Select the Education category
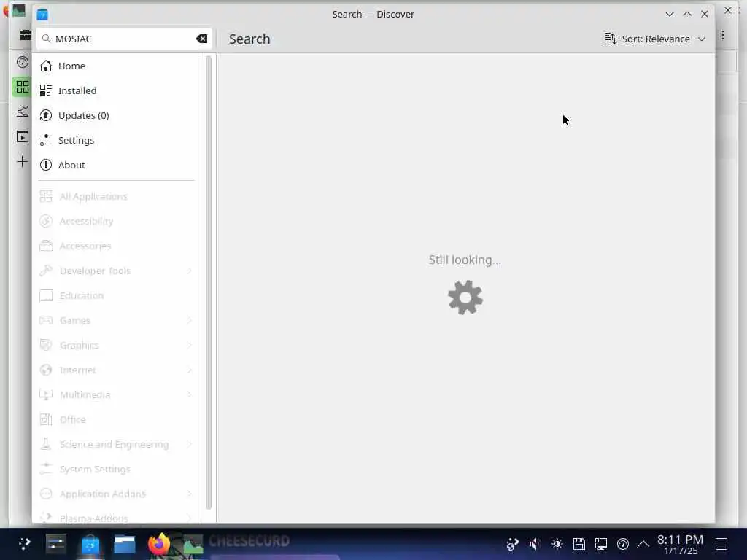 coord(117,295)
